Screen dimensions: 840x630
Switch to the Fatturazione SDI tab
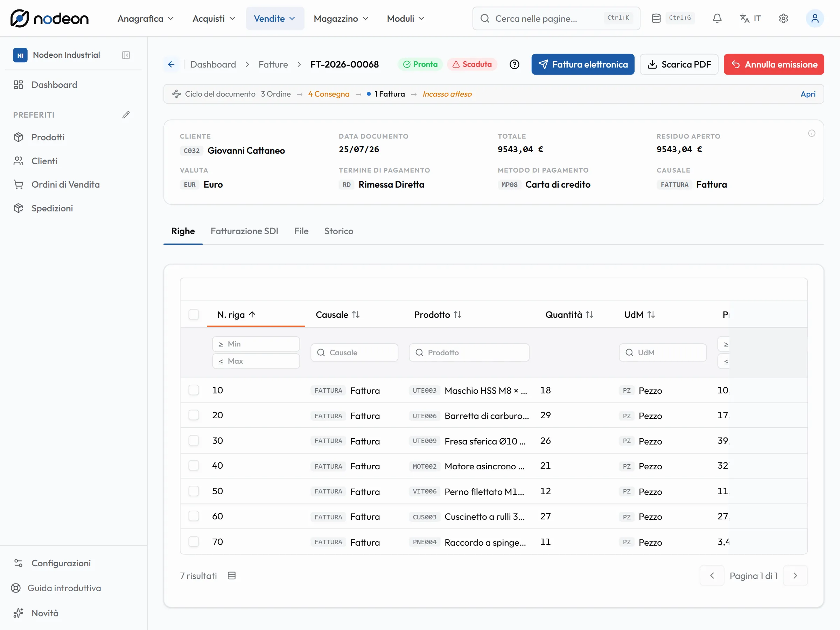coord(244,231)
